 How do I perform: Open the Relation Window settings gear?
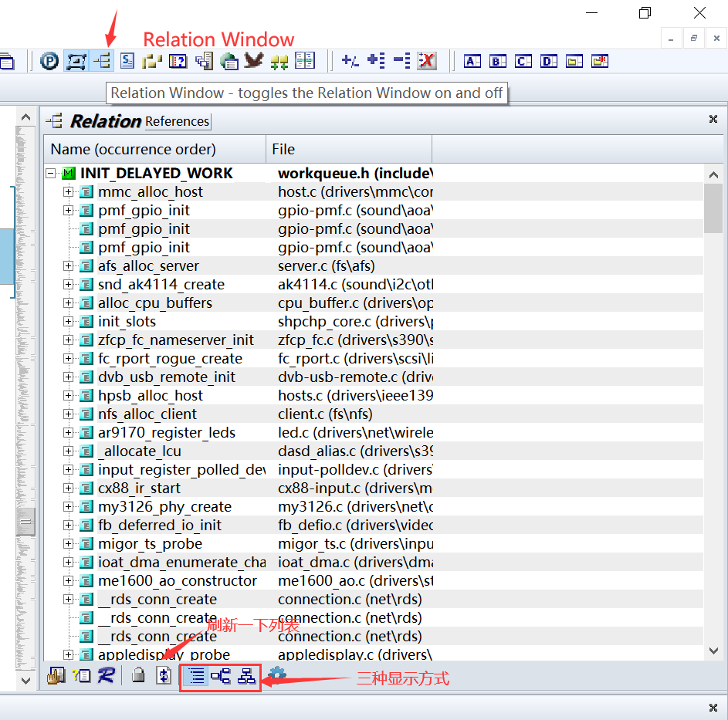tap(276, 674)
